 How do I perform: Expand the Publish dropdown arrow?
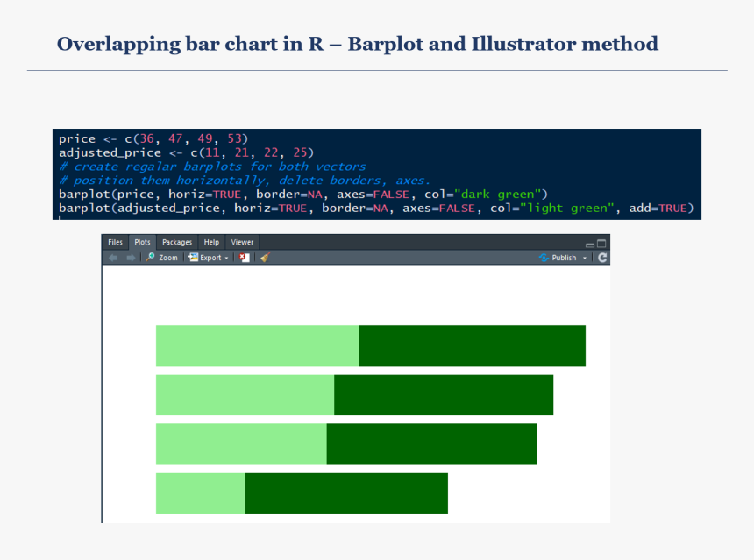[585, 259]
